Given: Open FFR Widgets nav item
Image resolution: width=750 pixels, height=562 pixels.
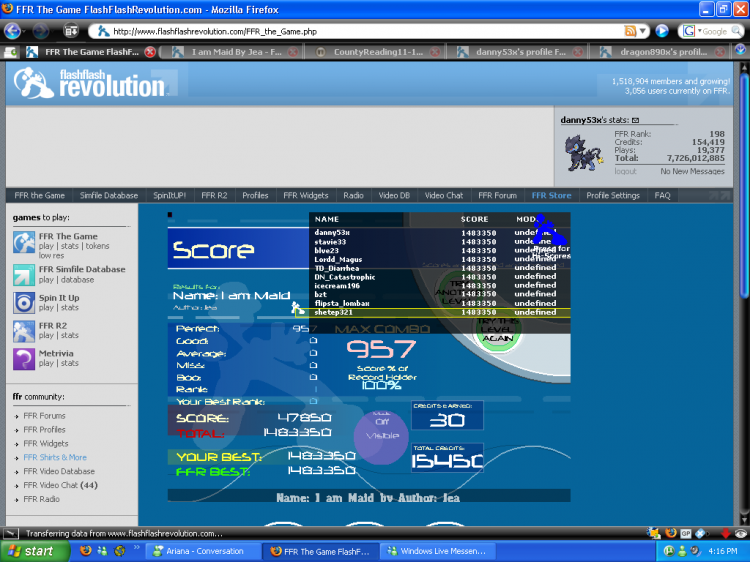Looking at the screenshot, I should (x=306, y=195).
